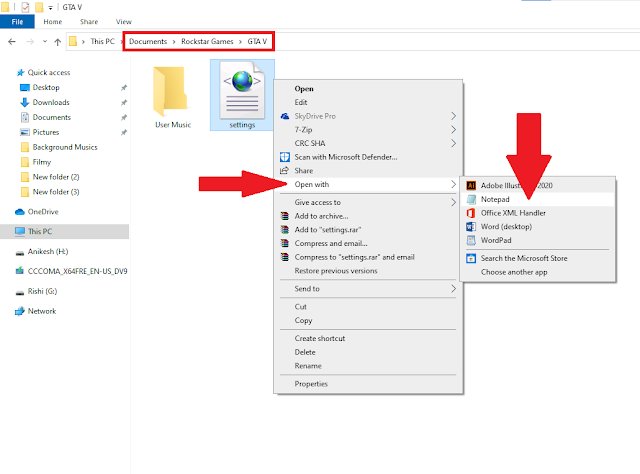Image resolution: width=640 pixels, height=474 pixels.
Task: Click the SkyDrive Pro cloud icon
Action: (285, 116)
